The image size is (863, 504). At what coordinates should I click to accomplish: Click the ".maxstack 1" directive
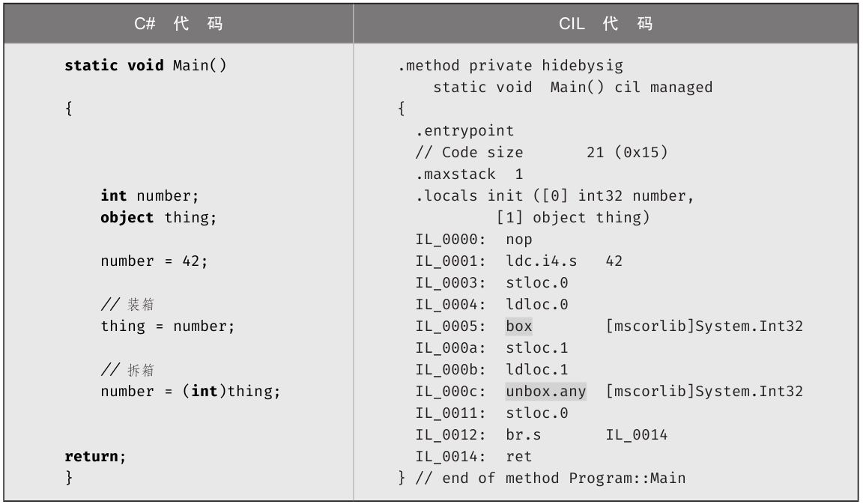pos(469,174)
